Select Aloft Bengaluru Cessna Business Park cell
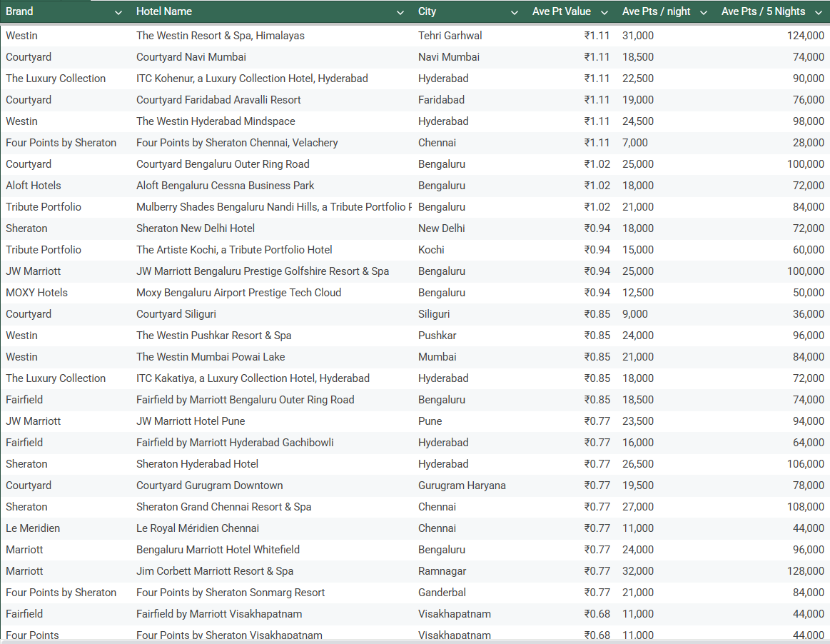Screen dimensions: 830x644 tap(225, 186)
